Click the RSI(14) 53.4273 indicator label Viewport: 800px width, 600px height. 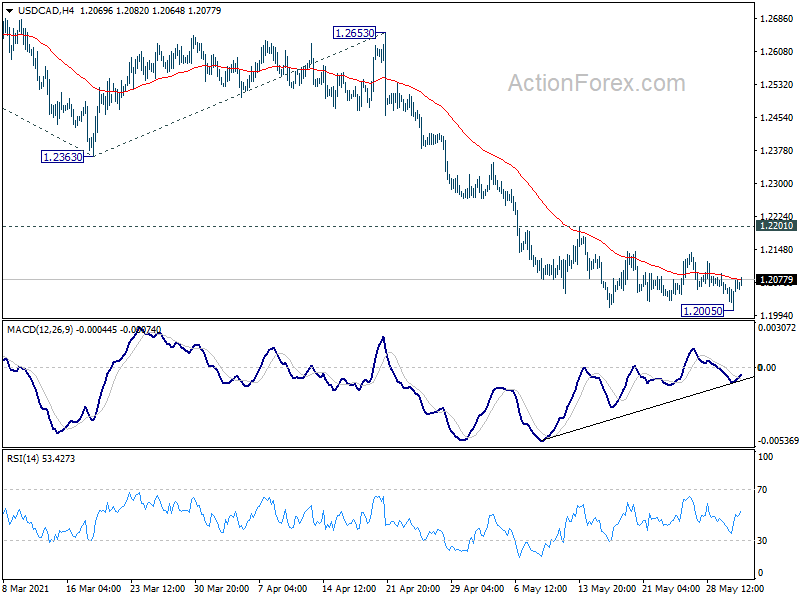[41, 459]
